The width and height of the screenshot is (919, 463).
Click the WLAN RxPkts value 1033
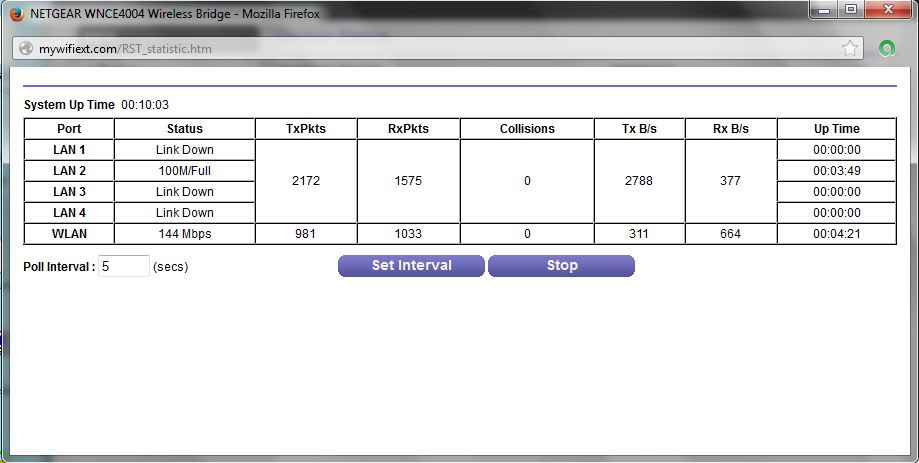408,234
